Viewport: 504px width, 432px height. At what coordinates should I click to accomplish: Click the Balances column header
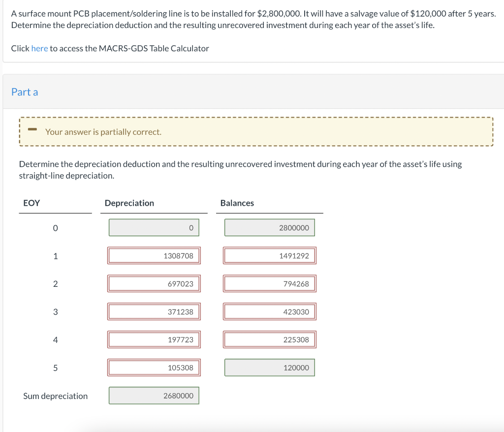237,203
